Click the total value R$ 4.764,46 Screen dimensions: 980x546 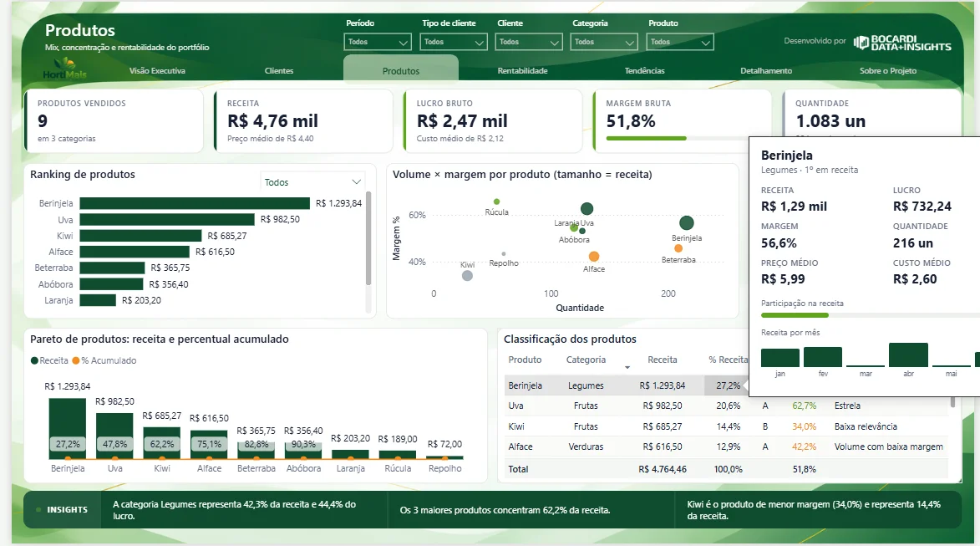(663, 469)
